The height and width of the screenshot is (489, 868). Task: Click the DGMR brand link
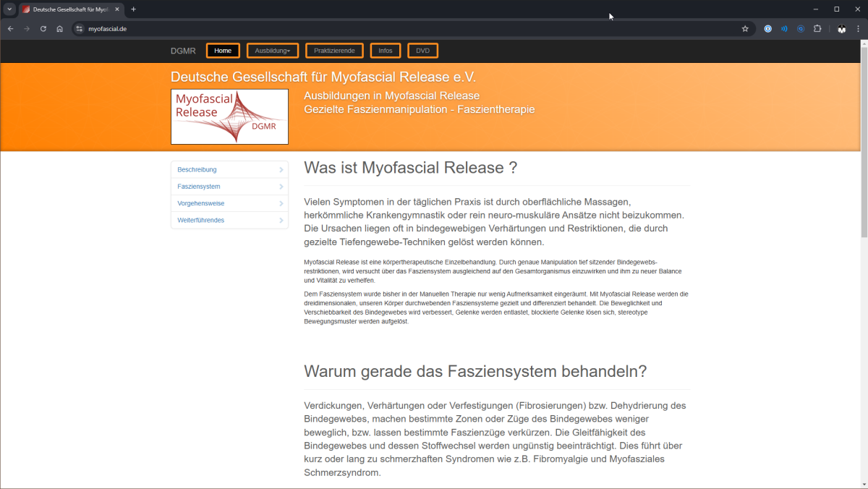point(183,51)
